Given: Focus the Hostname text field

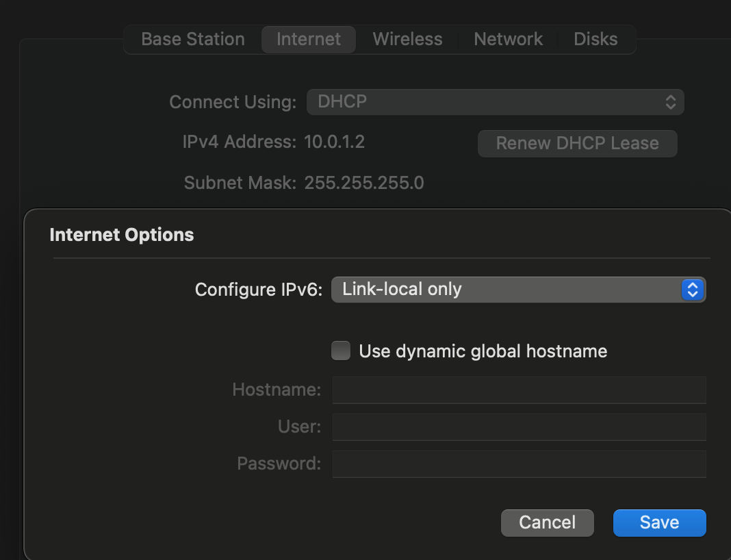Looking at the screenshot, I should 519,390.
